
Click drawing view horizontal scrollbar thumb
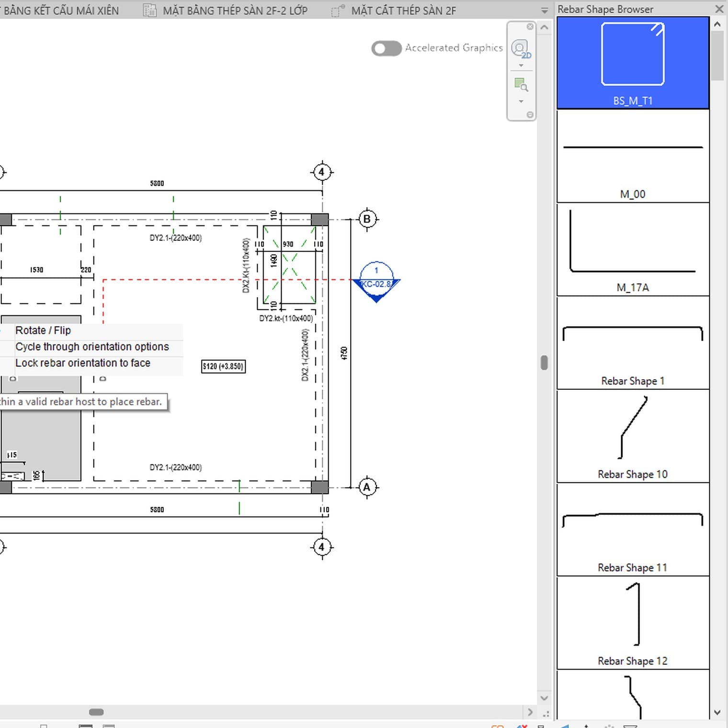[96, 712]
